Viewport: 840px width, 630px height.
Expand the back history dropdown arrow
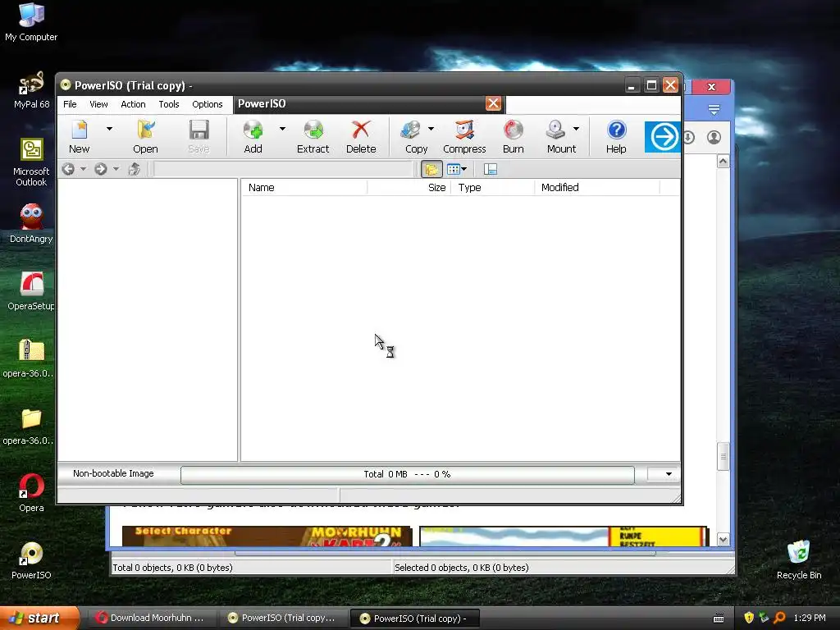[x=83, y=169]
